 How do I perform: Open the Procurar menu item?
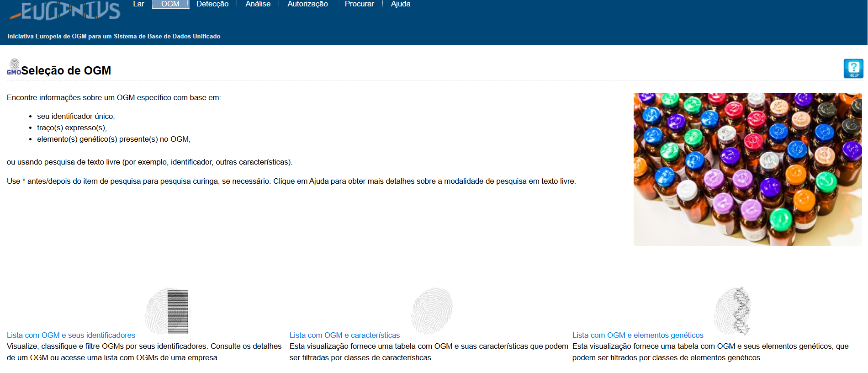(x=359, y=4)
